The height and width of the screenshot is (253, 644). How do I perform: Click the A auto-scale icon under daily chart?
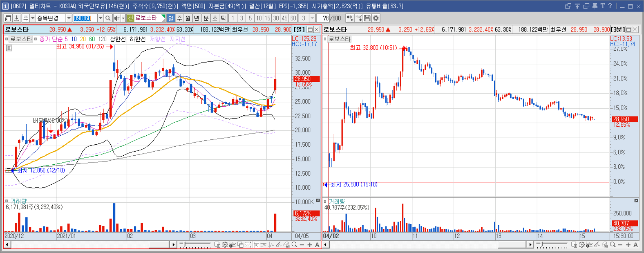click(x=317, y=245)
